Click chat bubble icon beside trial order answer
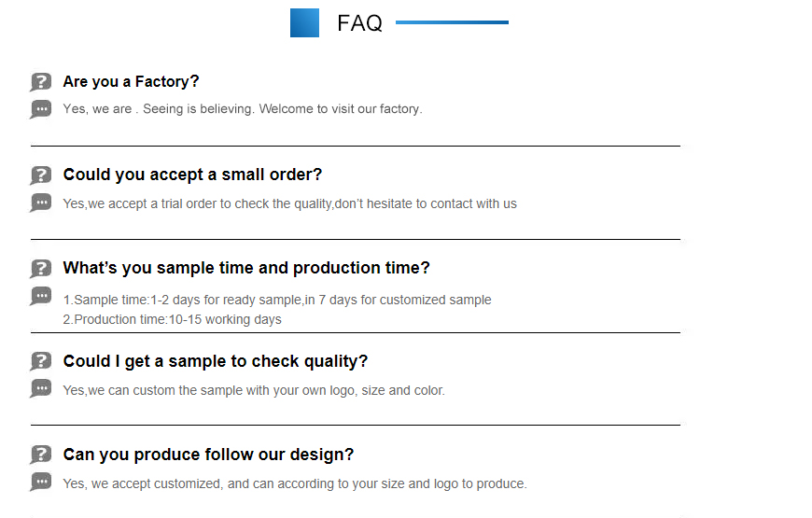The width and height of the screenshot is (812, 518). click(41, 203)
